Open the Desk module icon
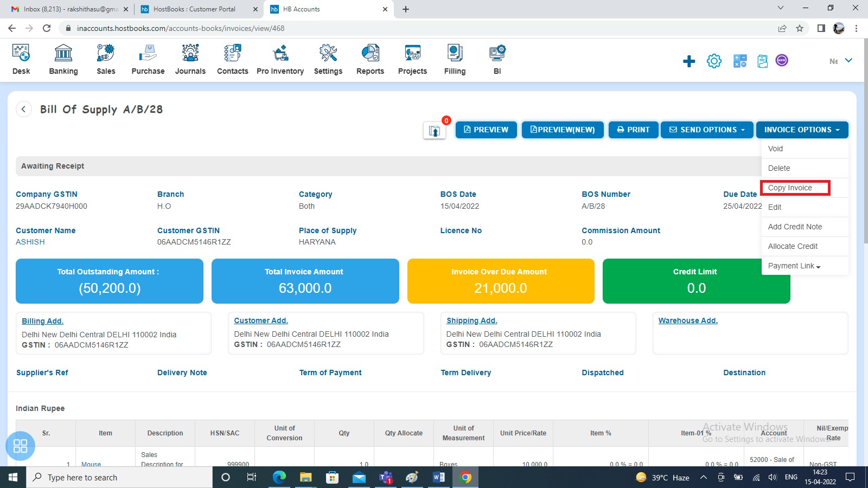The height and width of the screenshot is (488, 868). 21,53
